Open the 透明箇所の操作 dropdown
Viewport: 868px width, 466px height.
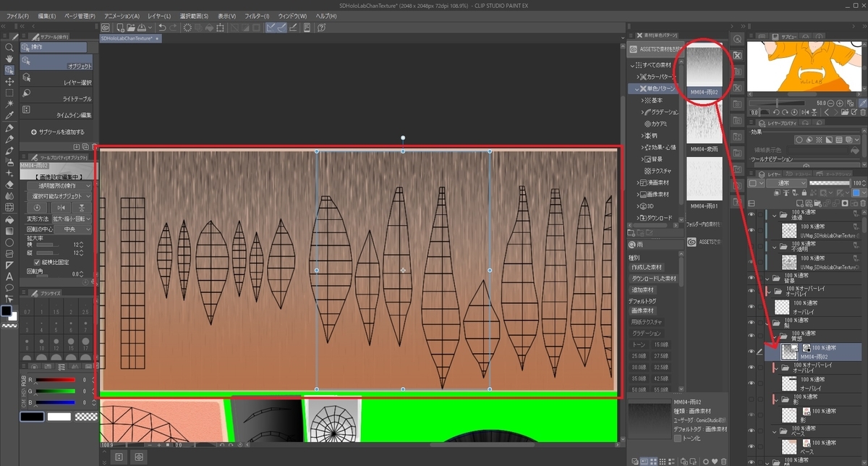(61, 186)
